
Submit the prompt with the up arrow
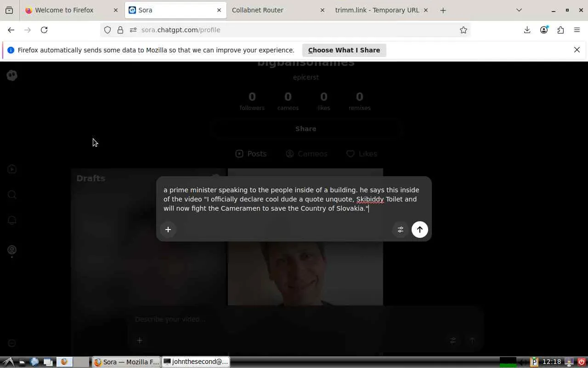point(419,230)
